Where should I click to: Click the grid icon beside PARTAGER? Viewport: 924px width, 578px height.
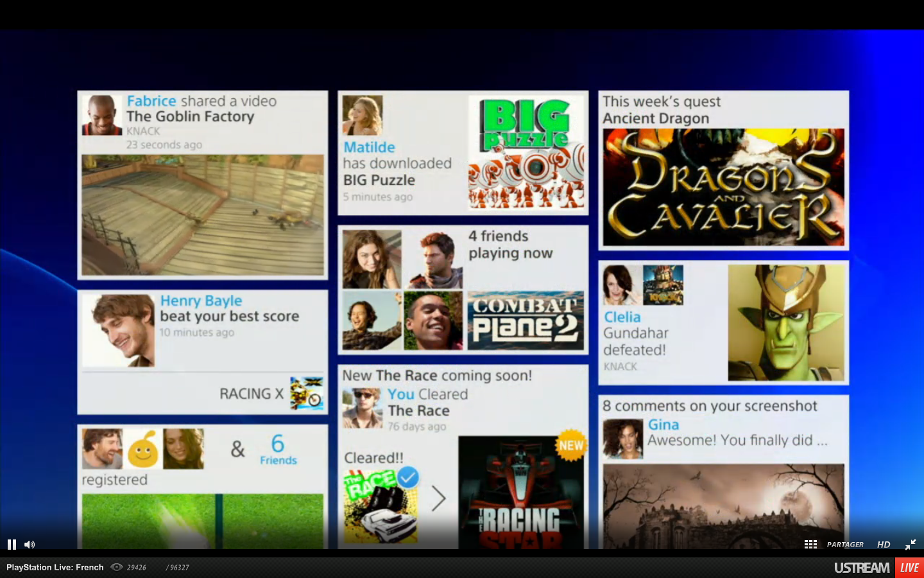tap(810, 544)
